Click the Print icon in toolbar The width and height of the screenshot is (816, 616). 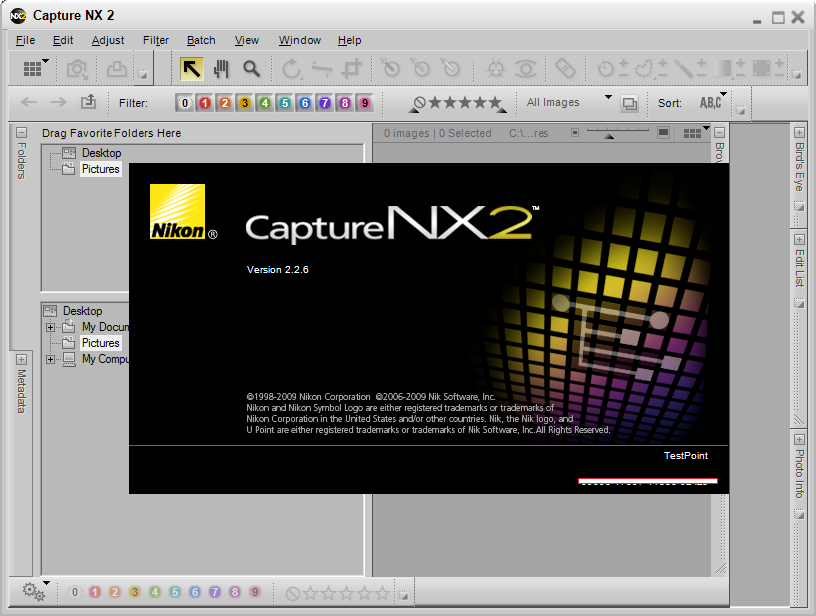point(117,69)
